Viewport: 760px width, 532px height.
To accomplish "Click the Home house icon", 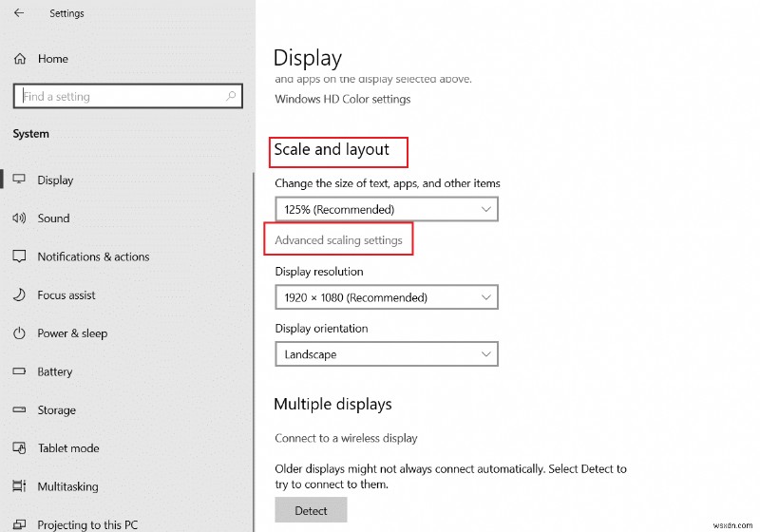I will coord(20,59).
